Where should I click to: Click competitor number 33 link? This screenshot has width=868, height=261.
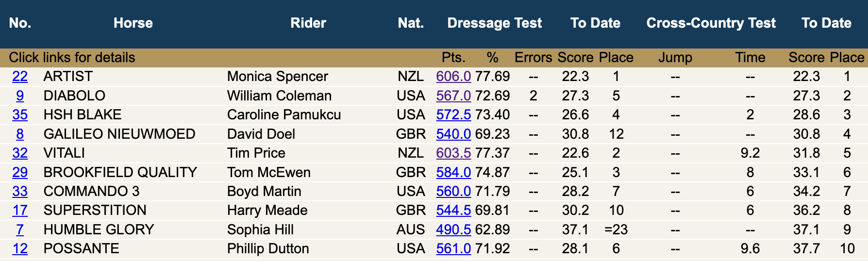tap(20, 192)
